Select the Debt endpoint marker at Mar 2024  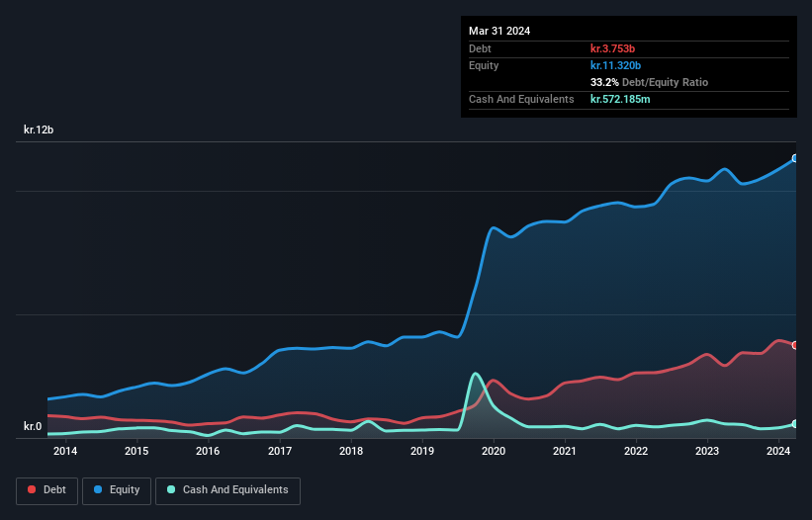(795, 345)
